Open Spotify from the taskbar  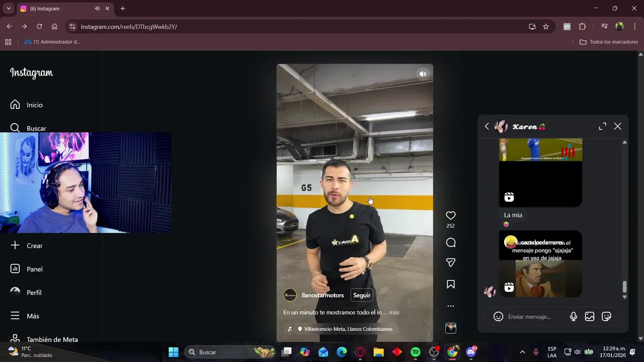416,352
